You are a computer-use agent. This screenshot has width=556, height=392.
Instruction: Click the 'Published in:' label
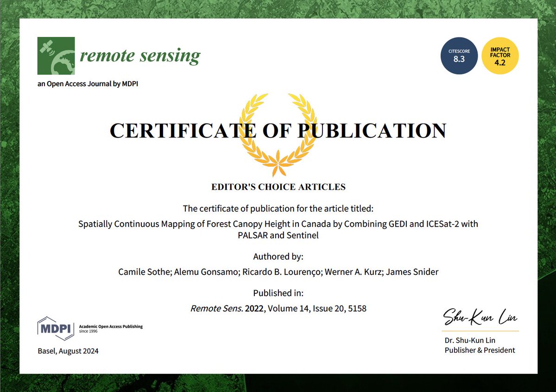tap(278, 292)
